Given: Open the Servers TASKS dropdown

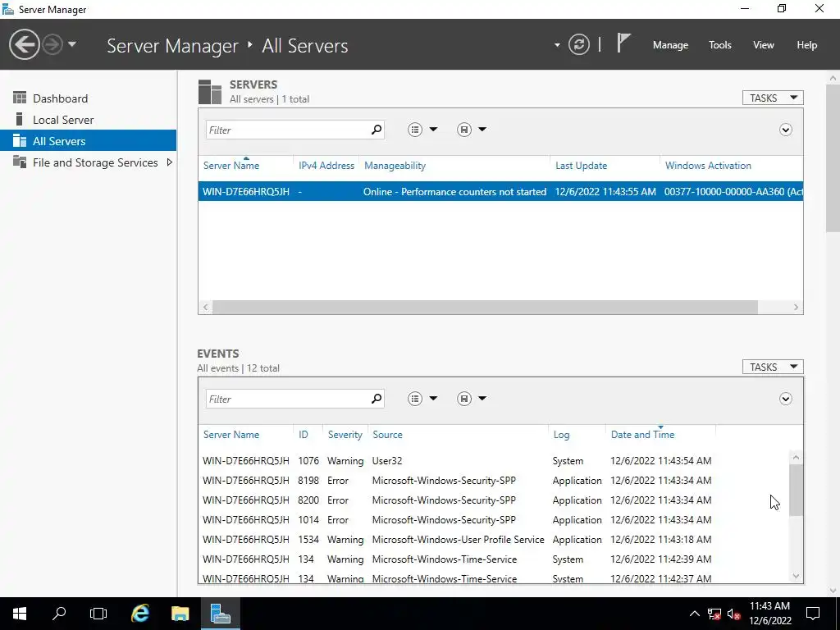Looking at the screenshot, I should click(773, 98).
